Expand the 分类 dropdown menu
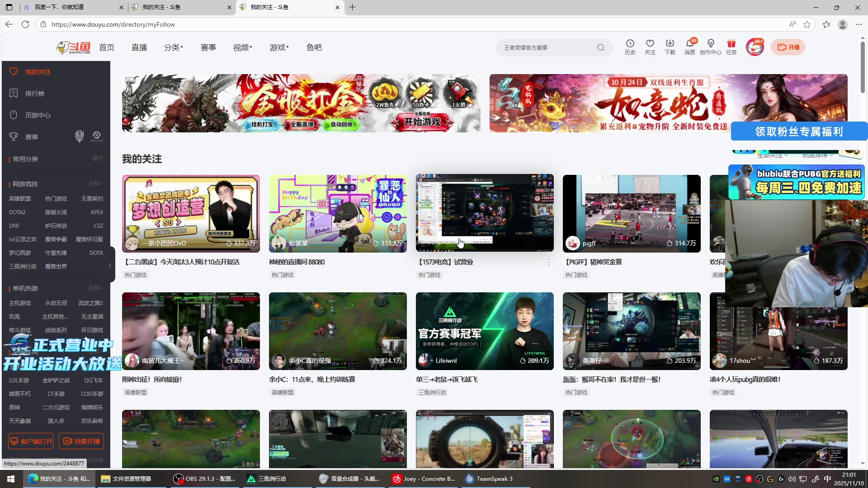The height and width of the screenshot is (488, 868). click(174, 47)
